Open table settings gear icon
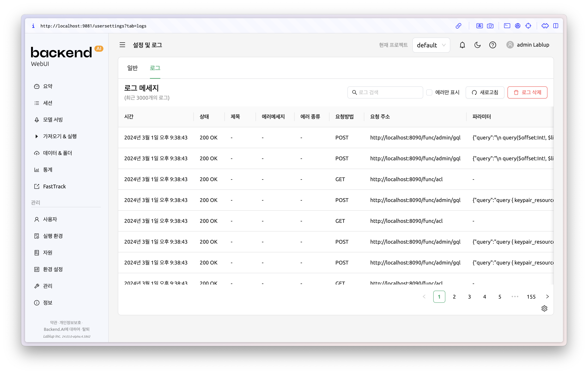This screenshot has height=374, width=588. pos(544,308)
